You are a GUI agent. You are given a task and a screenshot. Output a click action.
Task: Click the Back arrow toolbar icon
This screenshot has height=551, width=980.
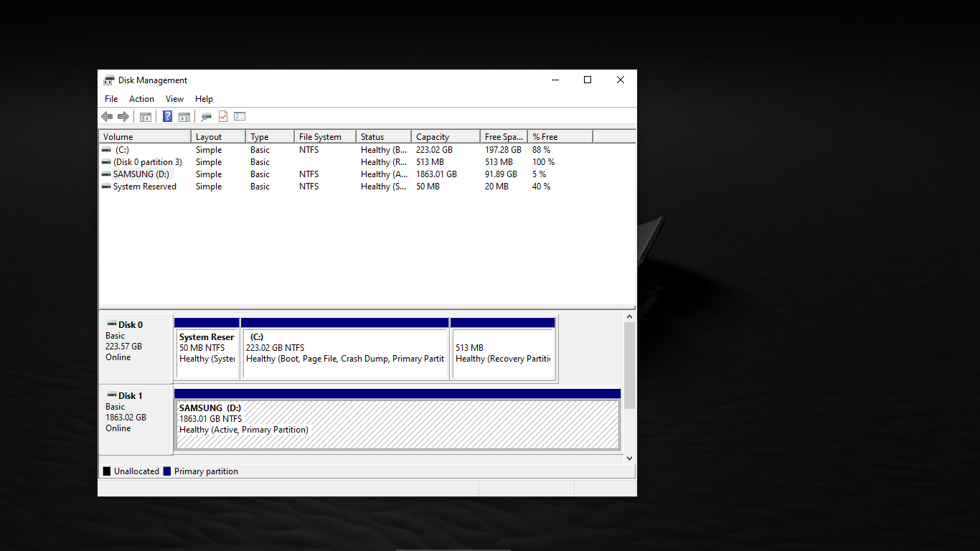pos(107,116)
